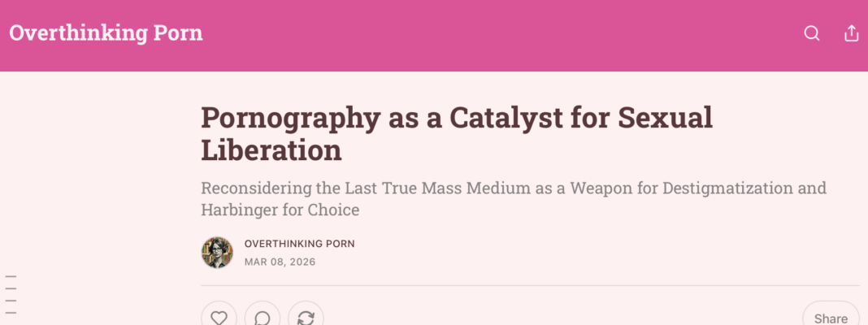Open the search icon in header

point(811,33)
